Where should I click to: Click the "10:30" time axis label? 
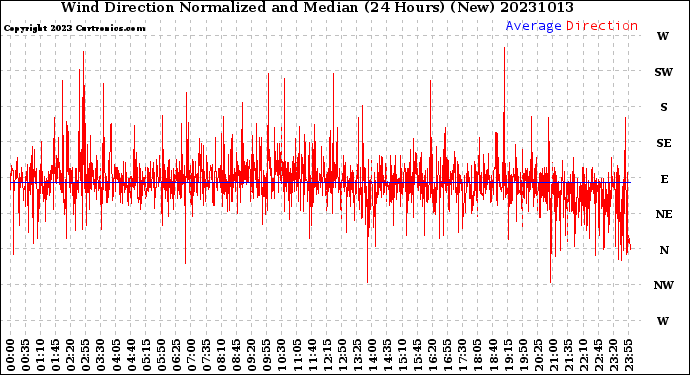point(282,355)
